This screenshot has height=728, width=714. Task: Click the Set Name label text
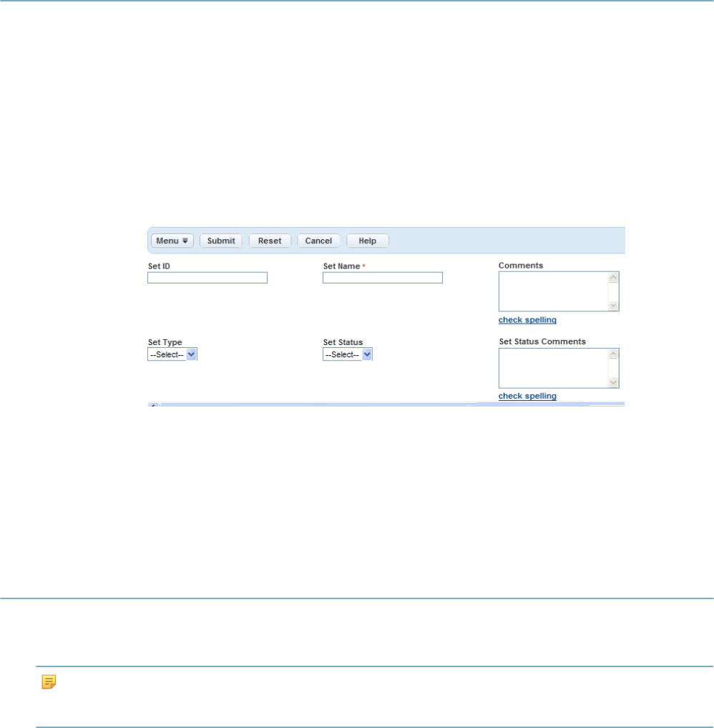(341, 266)
